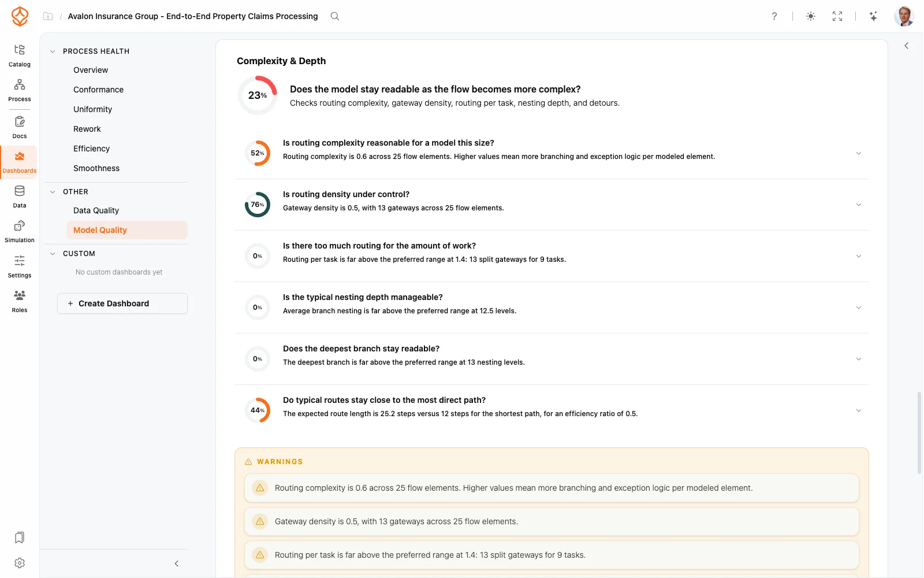Collapse the dashboards side panel arrow
This screenshot has height=578, width=924.
[177, 564]
